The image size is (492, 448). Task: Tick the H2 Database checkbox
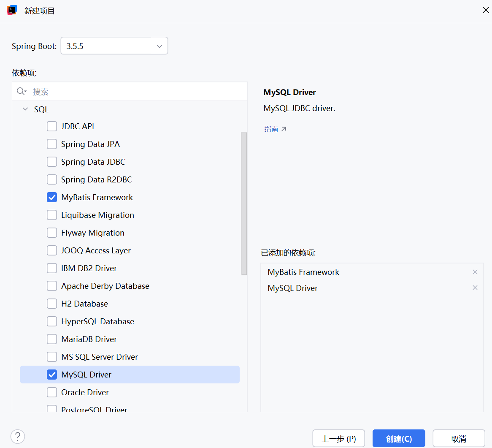[52, 304]
